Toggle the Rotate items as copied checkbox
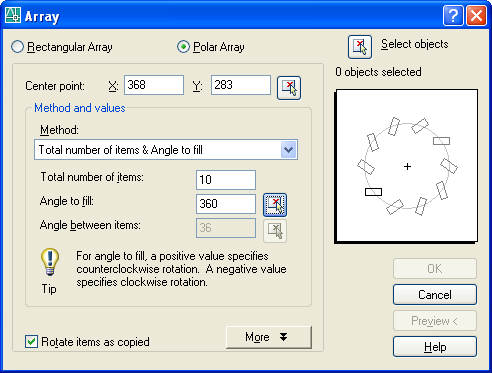This screenshot has height=373, width=492. [31, 342]
